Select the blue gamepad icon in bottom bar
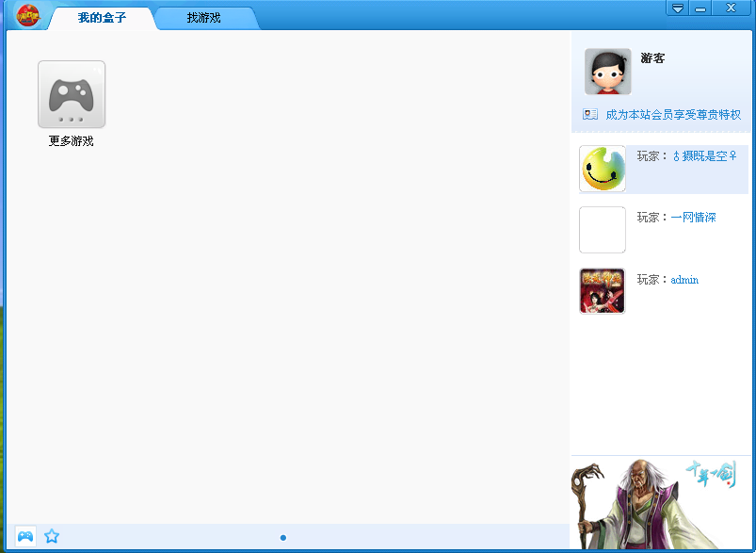Viewport: 756px width, 553px height. tap(25, 536)
